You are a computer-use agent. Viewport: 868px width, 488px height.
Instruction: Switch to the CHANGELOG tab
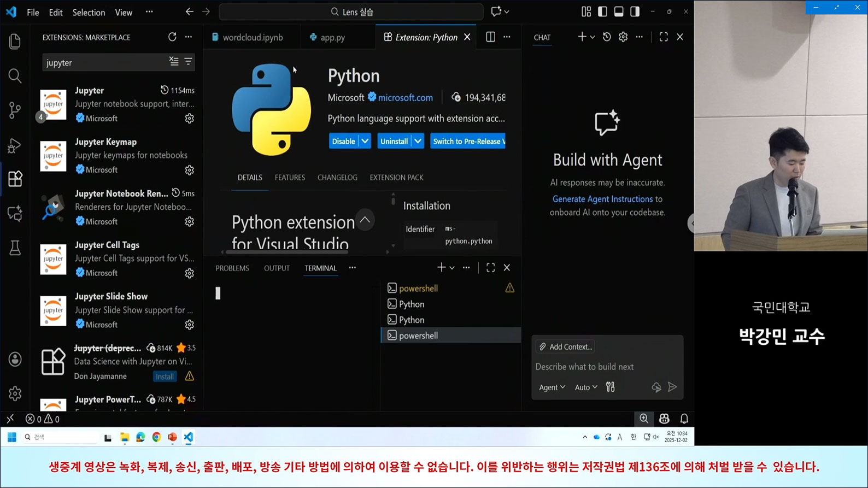(337, 178)
